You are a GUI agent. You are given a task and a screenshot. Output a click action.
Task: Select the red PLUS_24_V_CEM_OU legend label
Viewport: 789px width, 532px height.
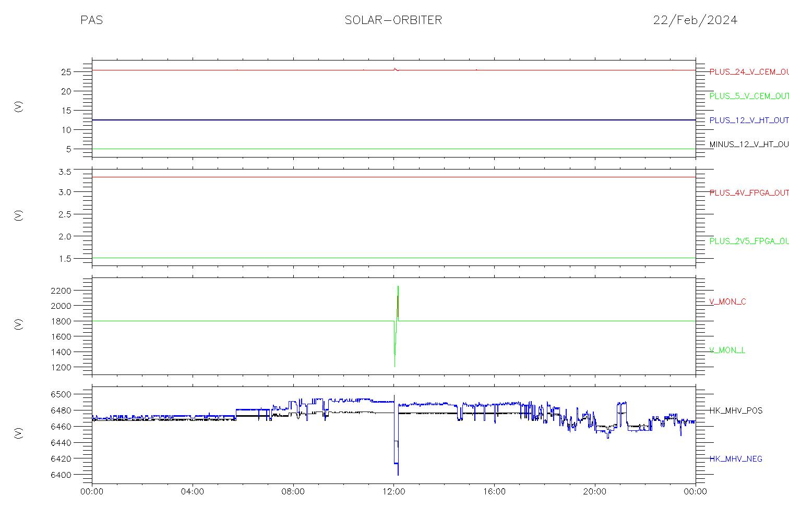(749, 72)
